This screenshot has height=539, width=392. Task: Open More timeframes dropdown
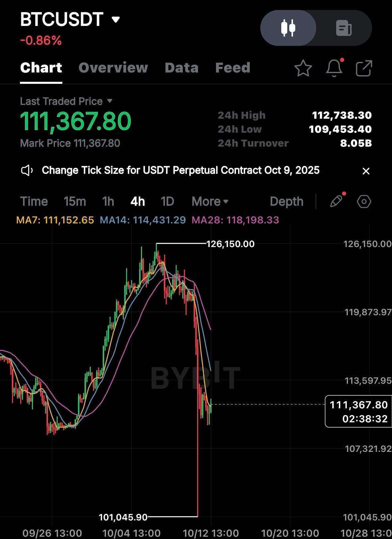click(210, 202)
